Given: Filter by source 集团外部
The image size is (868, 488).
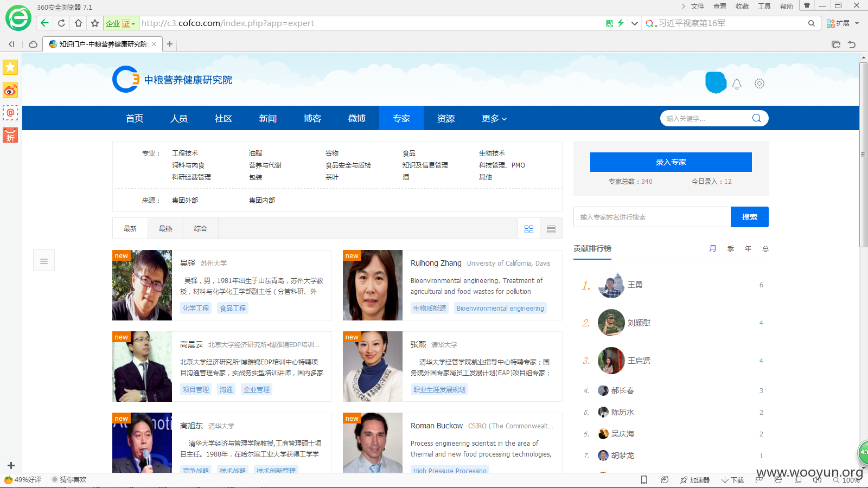Looking at the screenshot, I should pos(185,201).
